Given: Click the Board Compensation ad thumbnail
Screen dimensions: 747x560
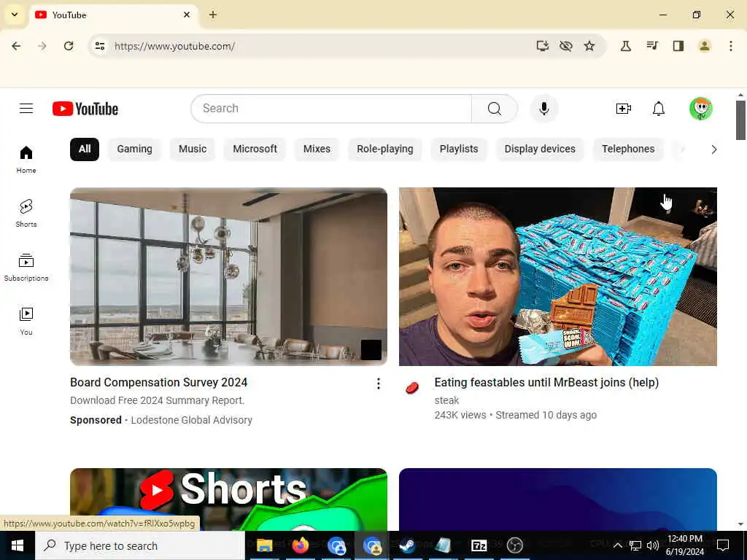Looking at the screenshot, I should click(x=228, y=276).
